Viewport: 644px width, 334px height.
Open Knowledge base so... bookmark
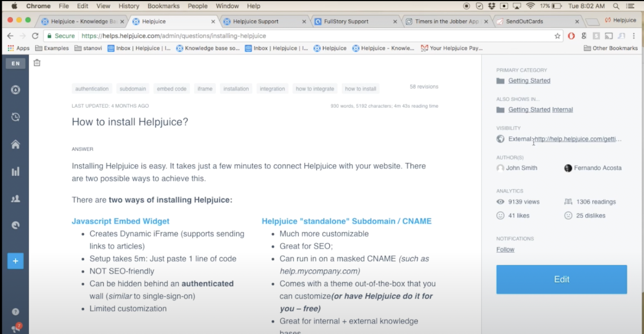pos(208,48)
